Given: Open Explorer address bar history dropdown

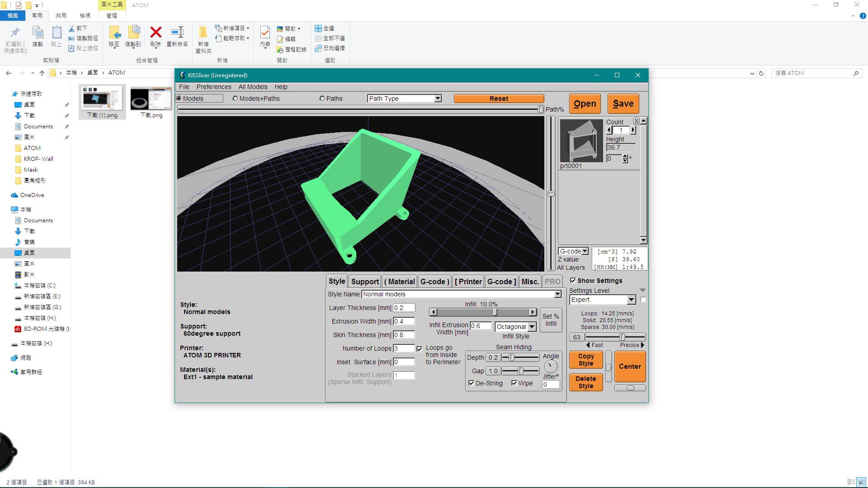Looking at the screenshot, I should pos(752,73).
